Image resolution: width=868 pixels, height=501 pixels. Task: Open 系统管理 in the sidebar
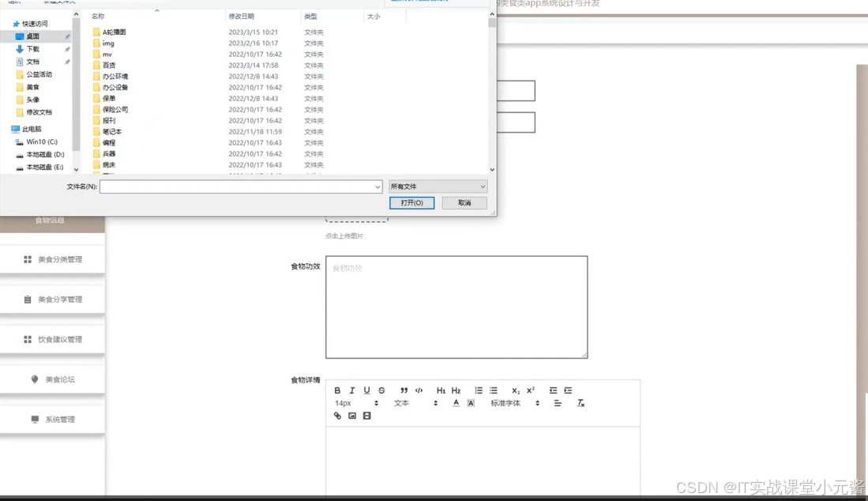point(53,419)
